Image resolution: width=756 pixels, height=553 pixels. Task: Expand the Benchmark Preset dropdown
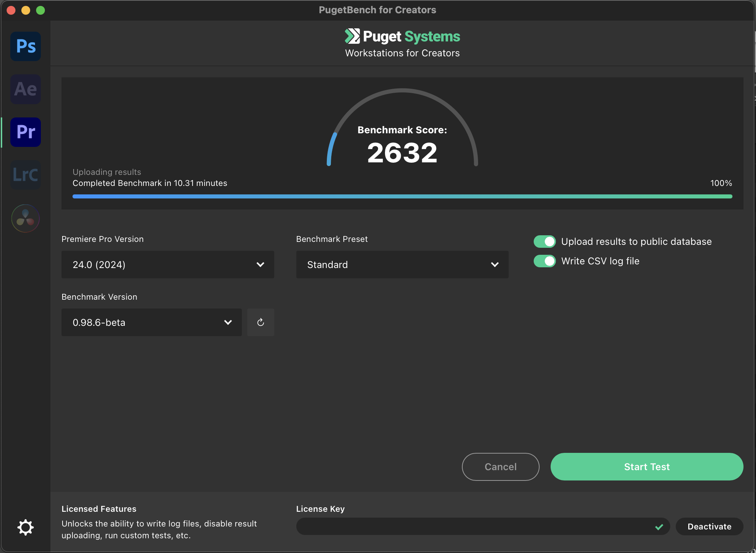(402, 265)
